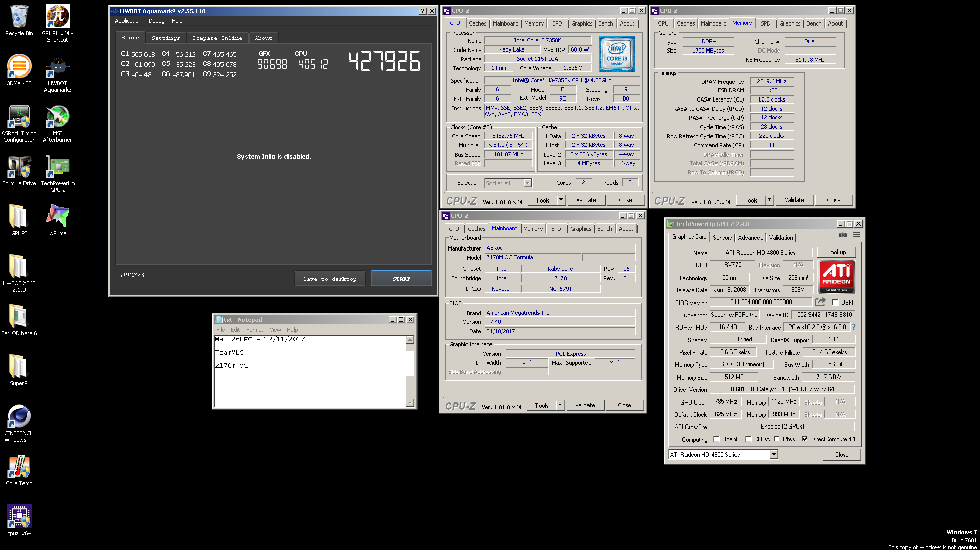Open GPUPI_x64 Shortcut desktop icon
The width and height of the screenshot is (980, 551).
point(58,23)
